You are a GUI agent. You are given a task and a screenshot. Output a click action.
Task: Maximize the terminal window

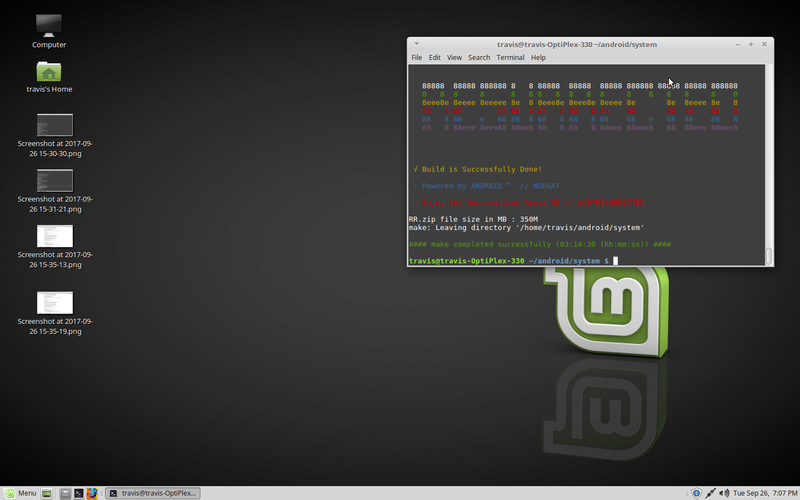[751, 44]
